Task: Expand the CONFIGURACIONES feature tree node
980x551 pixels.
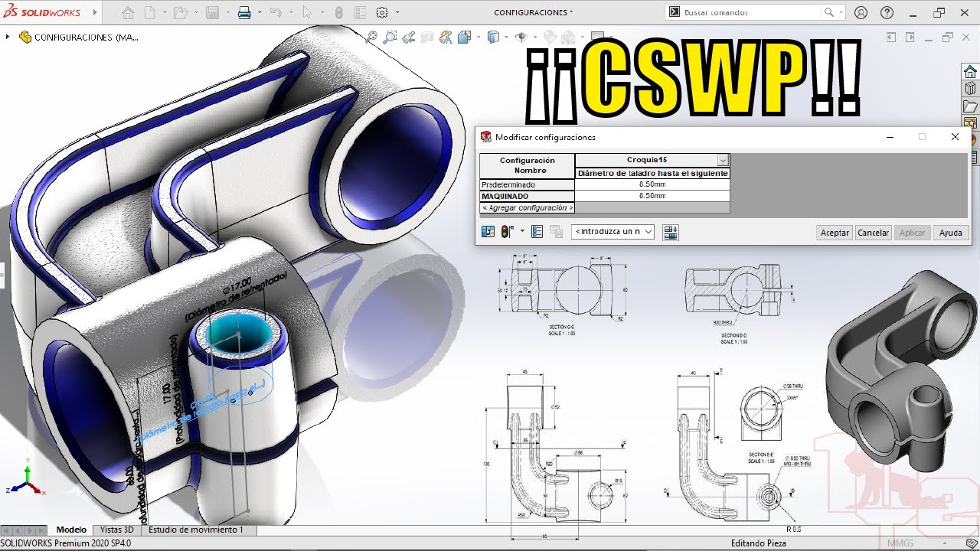Action: click(x=8, y=37)
